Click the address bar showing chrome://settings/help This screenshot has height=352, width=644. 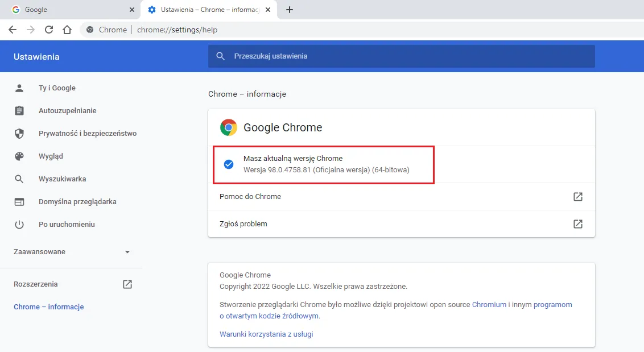(x=341, y=30)
